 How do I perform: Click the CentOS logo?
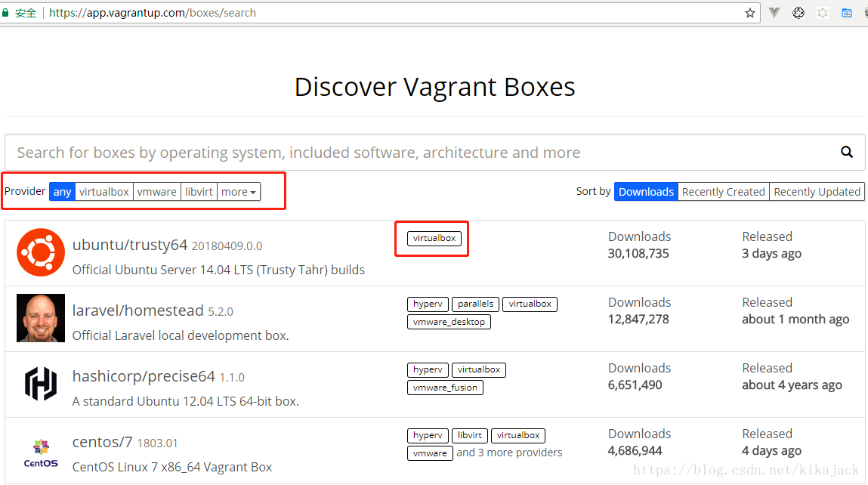[x=40, y=453]
